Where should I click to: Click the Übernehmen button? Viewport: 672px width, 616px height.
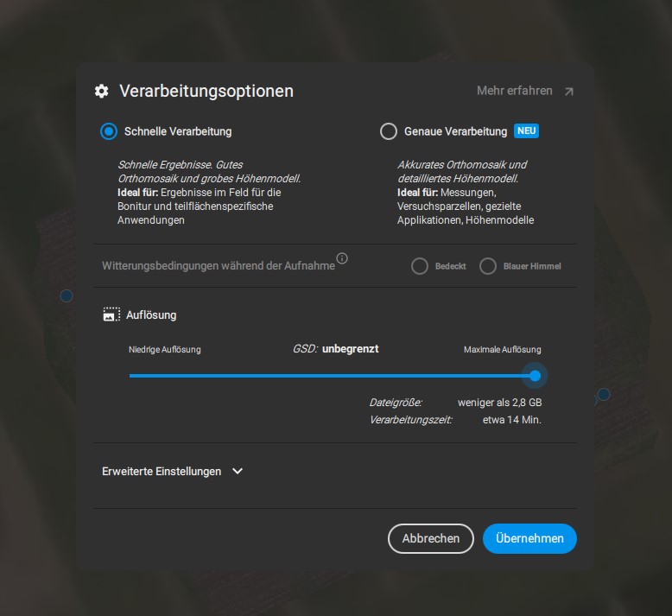pos(529,538)
